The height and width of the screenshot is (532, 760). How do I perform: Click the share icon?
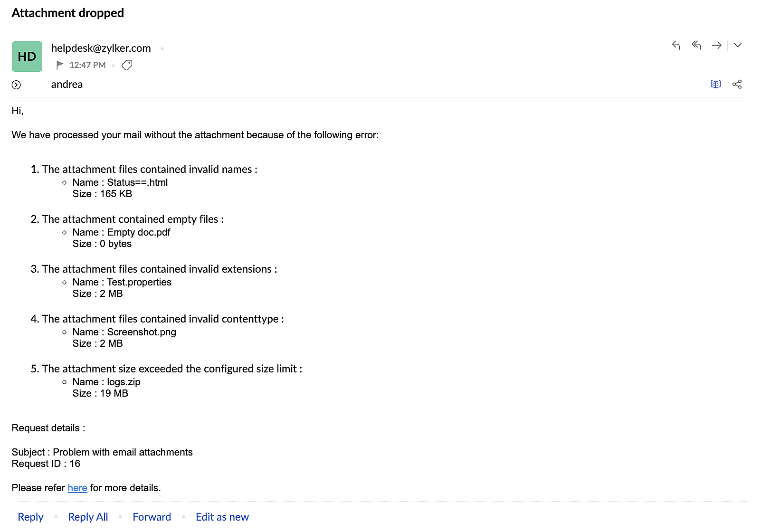pos(737,84)
